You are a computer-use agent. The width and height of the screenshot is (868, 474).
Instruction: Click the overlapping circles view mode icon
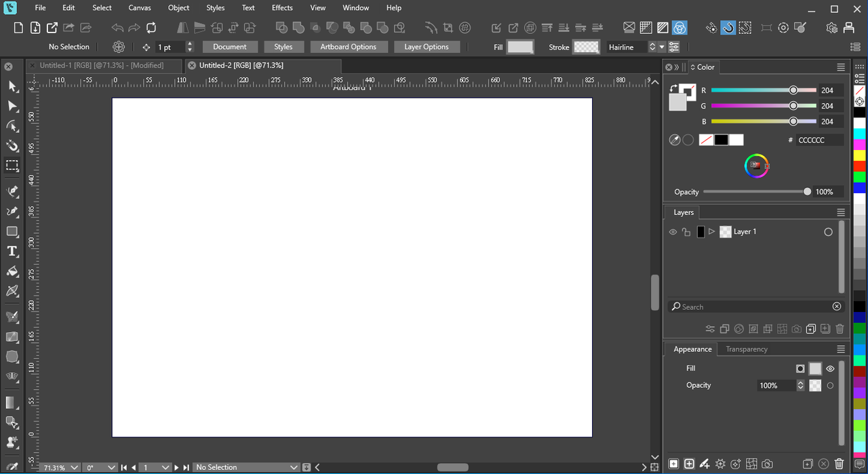pos(680,28)
